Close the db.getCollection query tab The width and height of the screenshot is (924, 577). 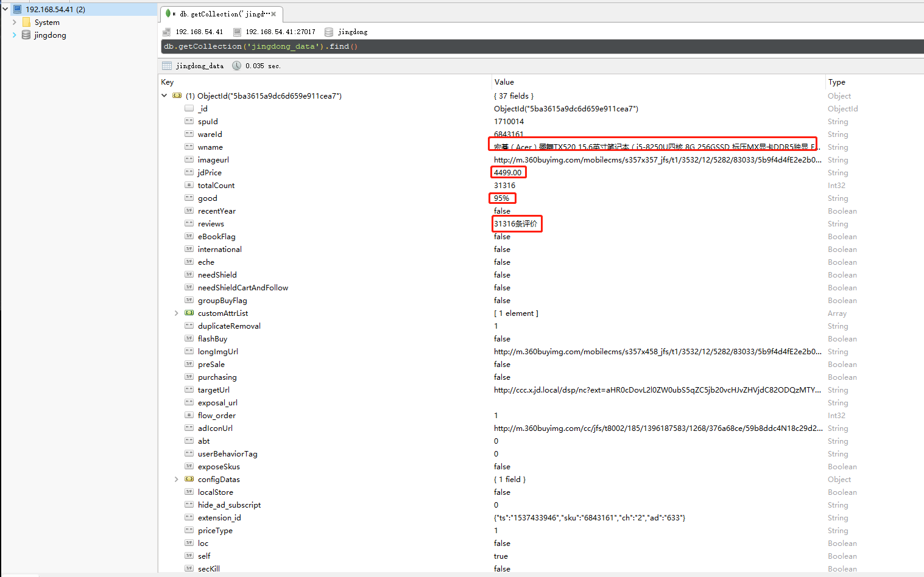tap(273, 14)
